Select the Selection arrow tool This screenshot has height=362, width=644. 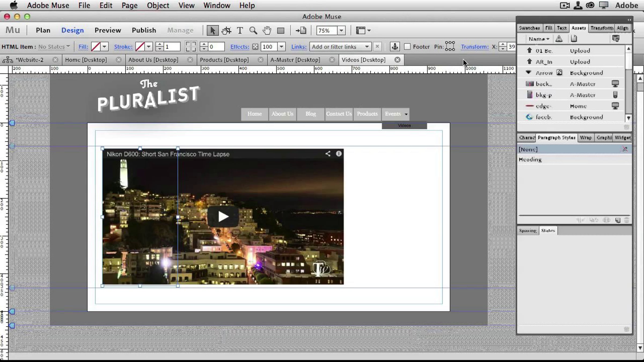tap(212, 31)
